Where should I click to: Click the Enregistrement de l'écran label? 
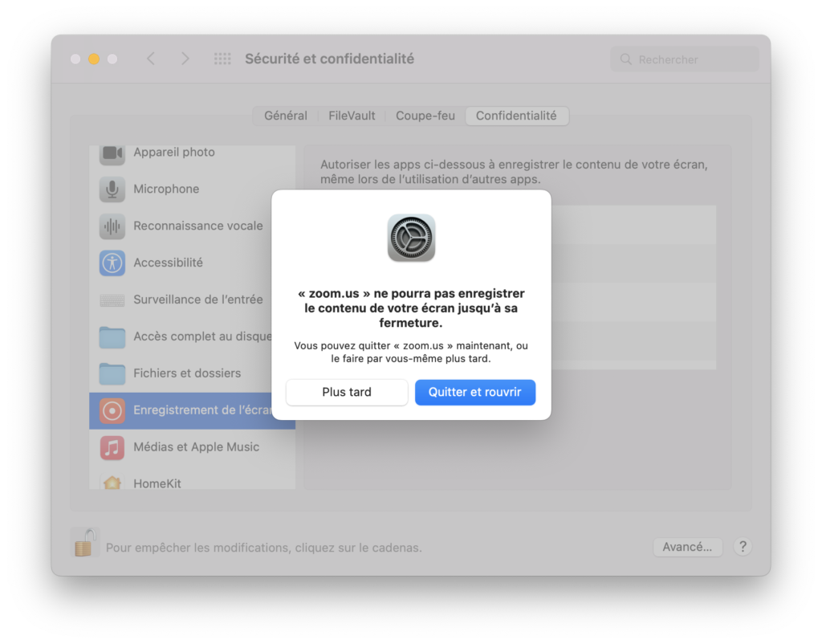point(202,410)
